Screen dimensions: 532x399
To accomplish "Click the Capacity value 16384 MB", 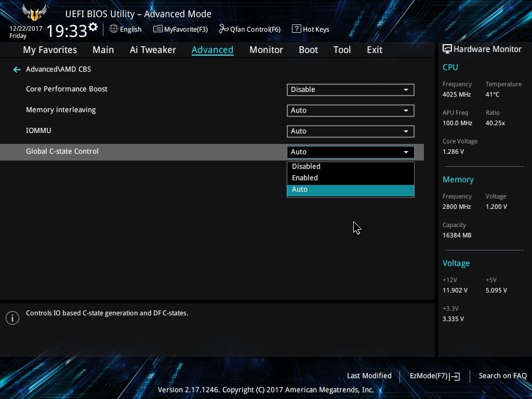I will (x=457, y=235).
